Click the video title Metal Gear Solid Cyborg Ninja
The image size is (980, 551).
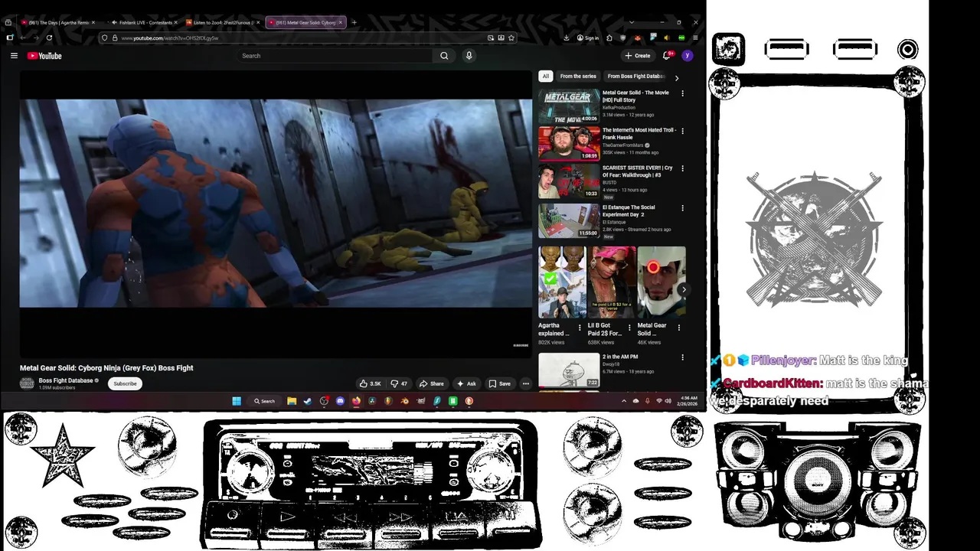coord(106,368)
